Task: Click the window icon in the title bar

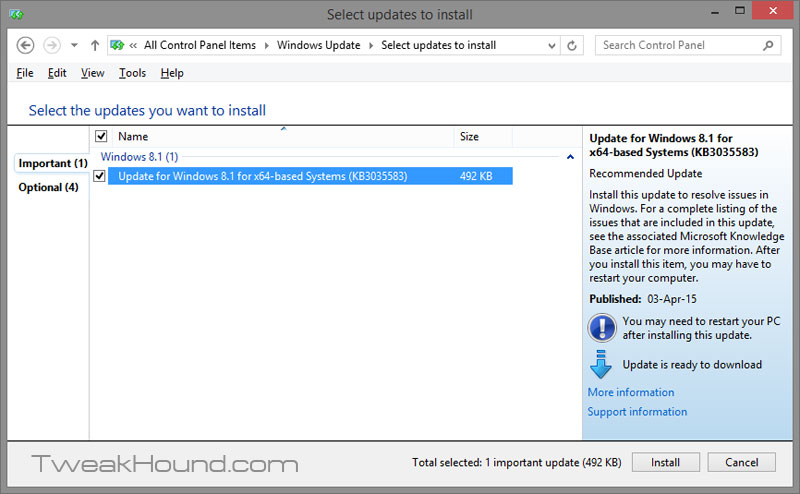Action: pyautogui.click(x=16, y=14)
